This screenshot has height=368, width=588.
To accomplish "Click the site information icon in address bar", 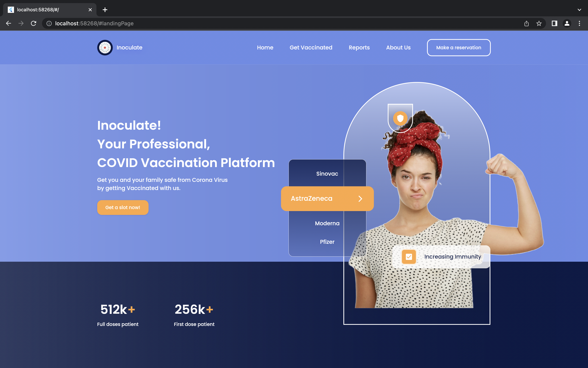I will point(49,23).
